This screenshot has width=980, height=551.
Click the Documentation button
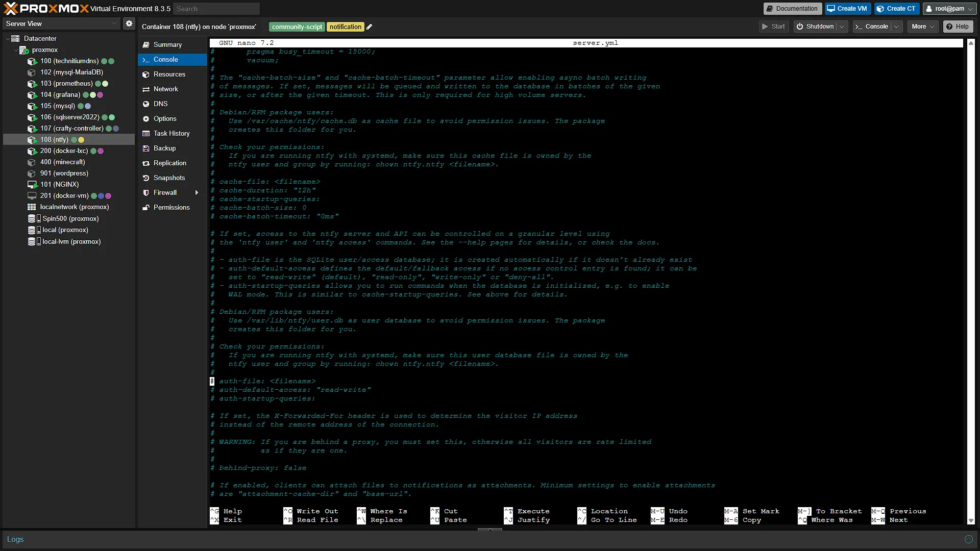point(792,9)
